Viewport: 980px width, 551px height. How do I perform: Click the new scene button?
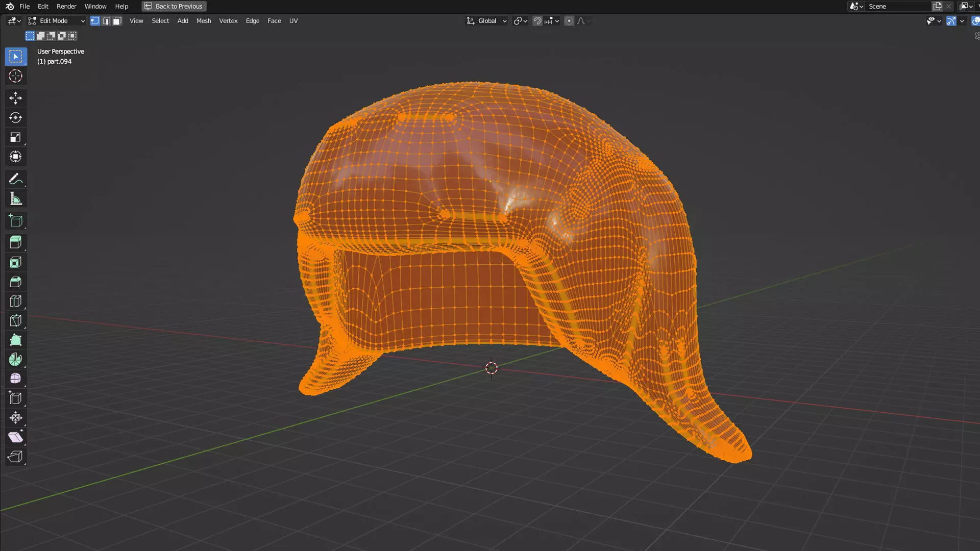[937, 6]
